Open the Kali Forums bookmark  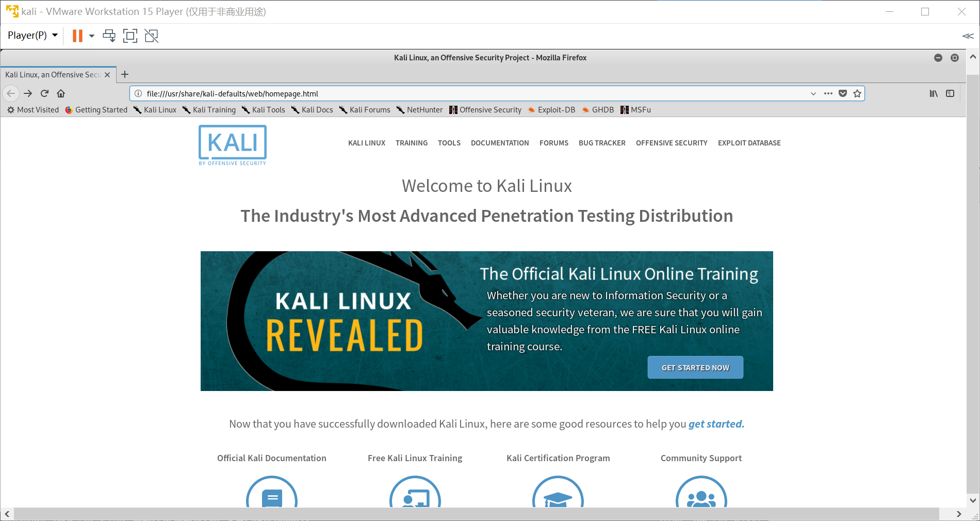(365, 110)
